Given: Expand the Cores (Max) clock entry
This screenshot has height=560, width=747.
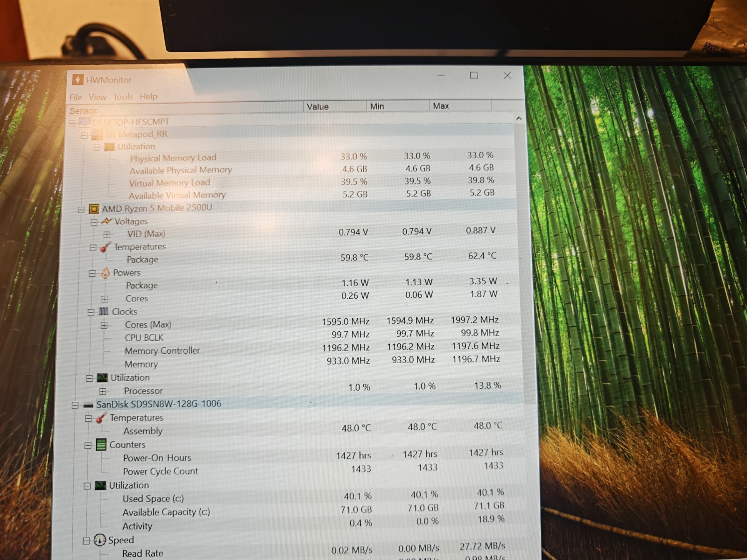Looking at the screenshot, I should (104, 325).
